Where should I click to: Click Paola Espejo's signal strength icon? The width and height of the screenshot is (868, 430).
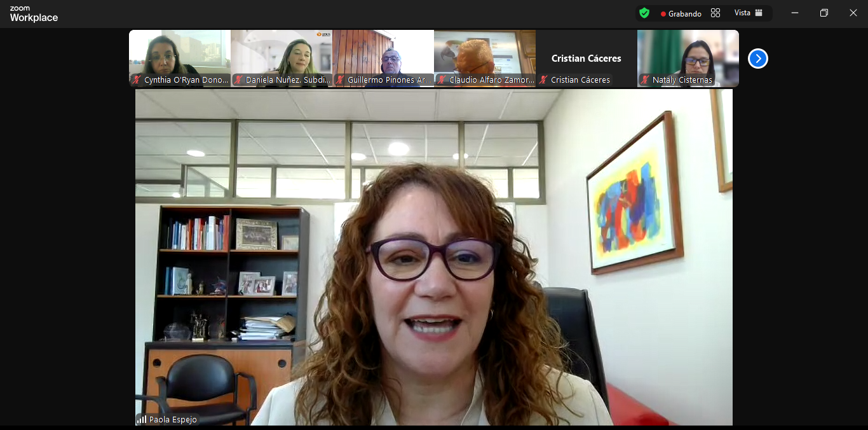(x=142, y=420)
